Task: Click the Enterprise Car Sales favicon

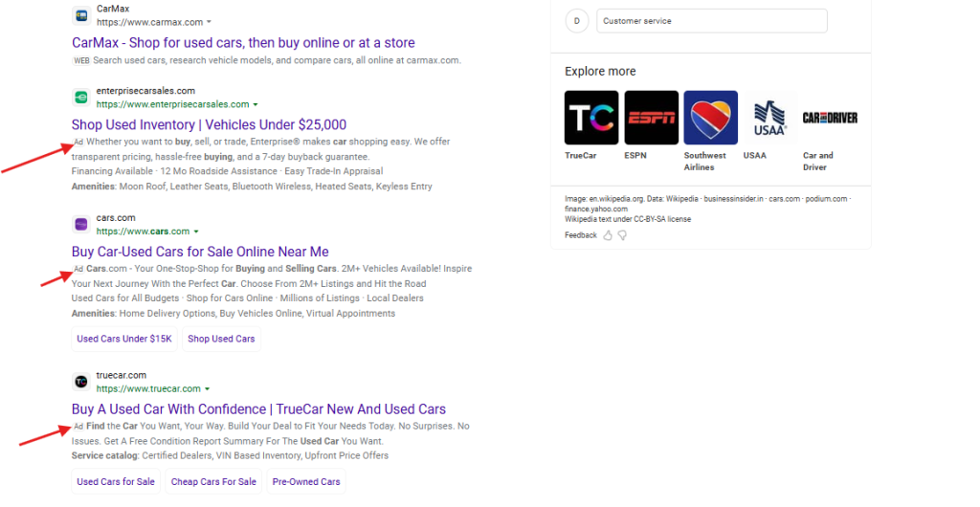Action: click(81, 97)
